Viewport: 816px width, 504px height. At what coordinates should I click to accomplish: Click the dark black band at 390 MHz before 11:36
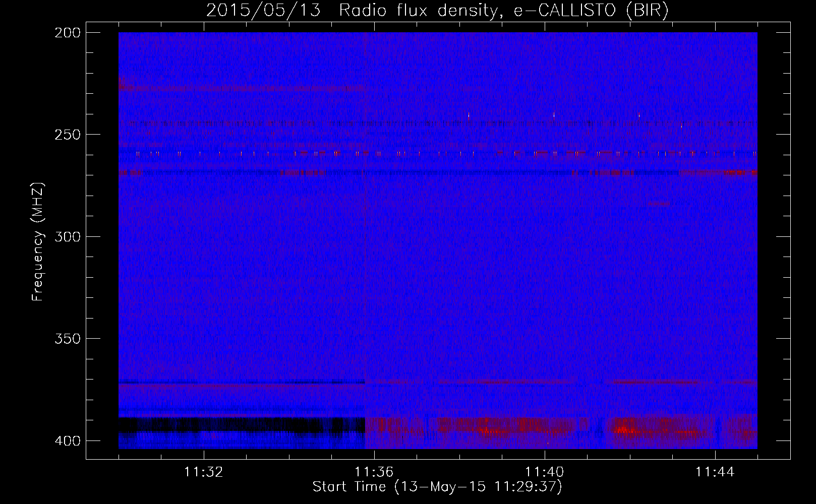(x=242, y=425)
